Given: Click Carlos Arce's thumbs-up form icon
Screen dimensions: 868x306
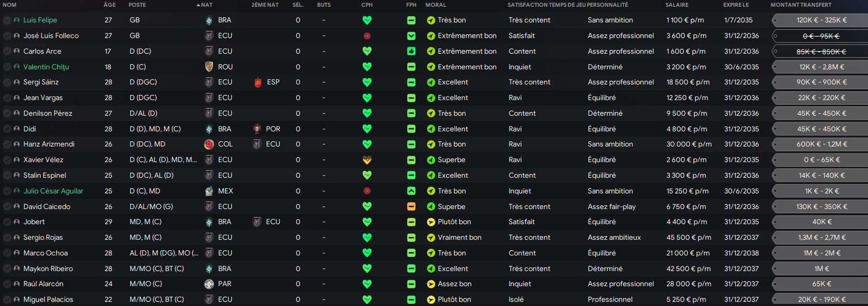Looking at the screenshot, I should [411, 51].
